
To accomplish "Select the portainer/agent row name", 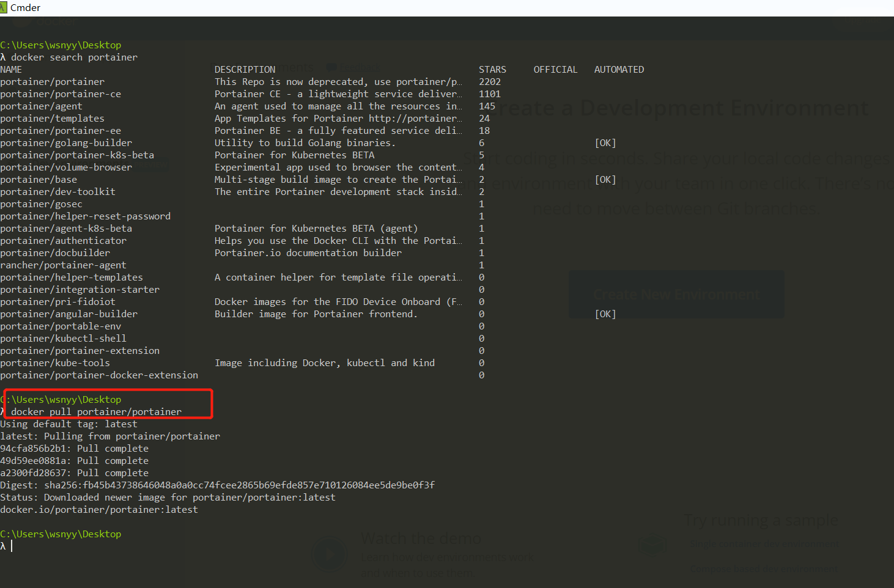I will [41, 106].
